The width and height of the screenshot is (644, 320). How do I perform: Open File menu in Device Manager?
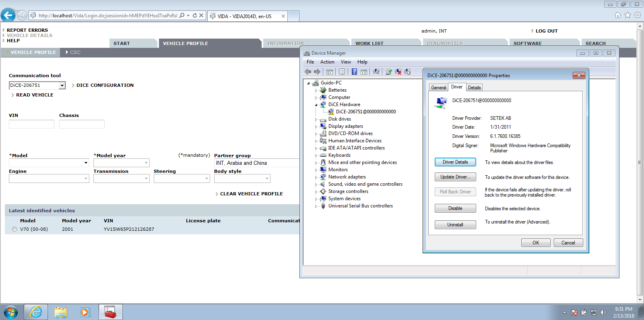310,62
